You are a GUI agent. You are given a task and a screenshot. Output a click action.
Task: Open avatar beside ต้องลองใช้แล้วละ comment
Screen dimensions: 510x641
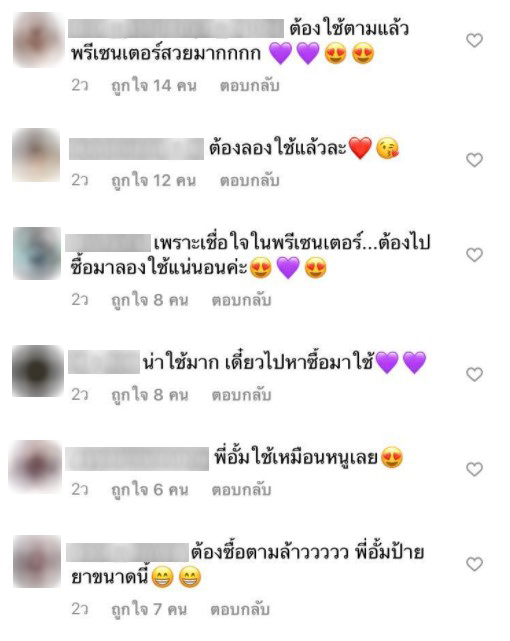click(36, 155)
